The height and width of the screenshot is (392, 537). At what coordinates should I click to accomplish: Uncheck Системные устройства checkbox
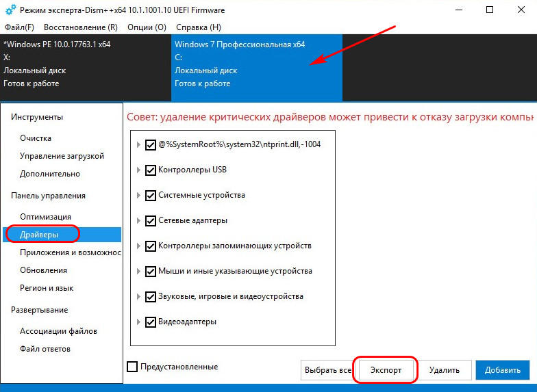(151, 196)
